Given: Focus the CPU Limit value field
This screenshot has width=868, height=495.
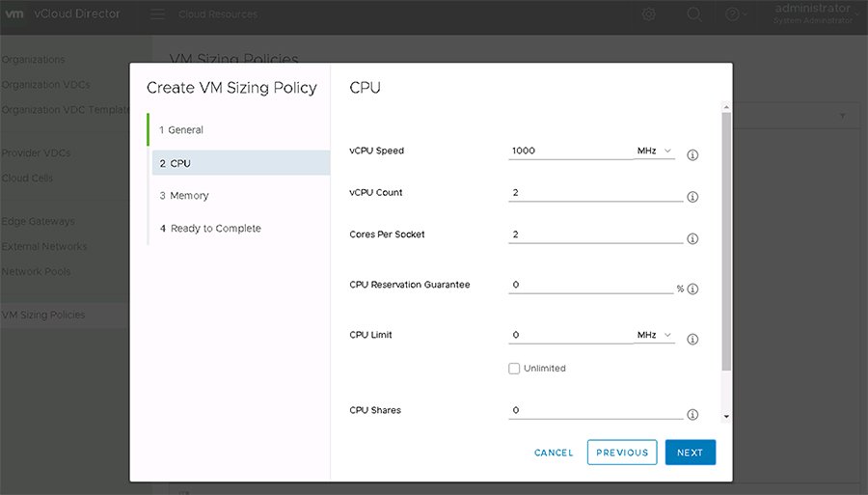Looking at the screenshot, I should tap(571, 335).
